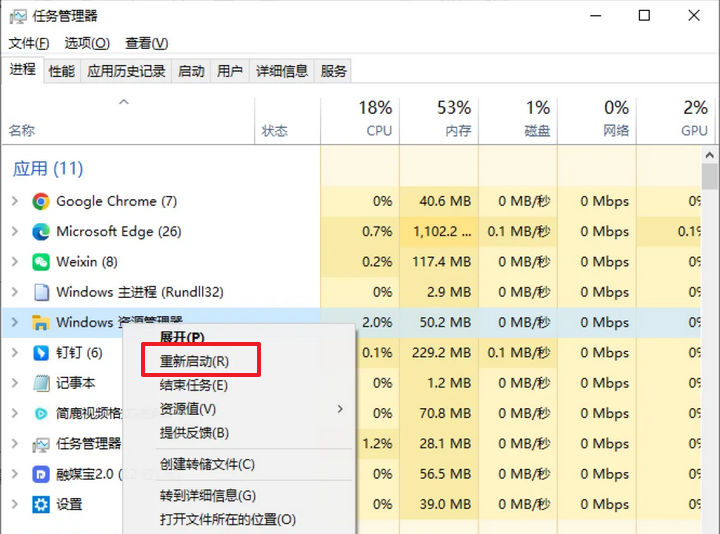Sort by the 磁盘 column header
Viewport: 720px width, 534px height.
pos(518,120)
